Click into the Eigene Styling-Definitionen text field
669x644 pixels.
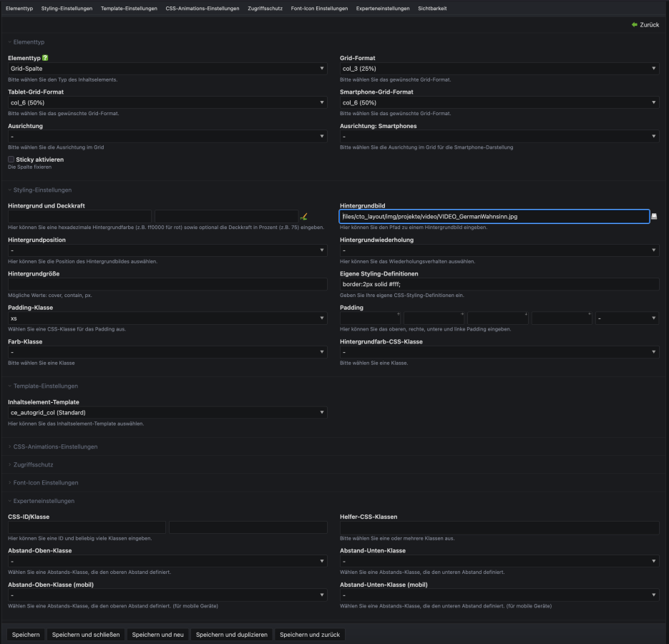(499, 284)
